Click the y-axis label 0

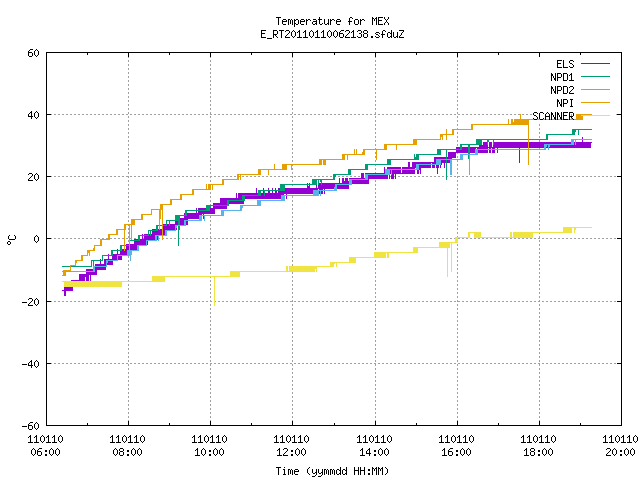[37, 239]
